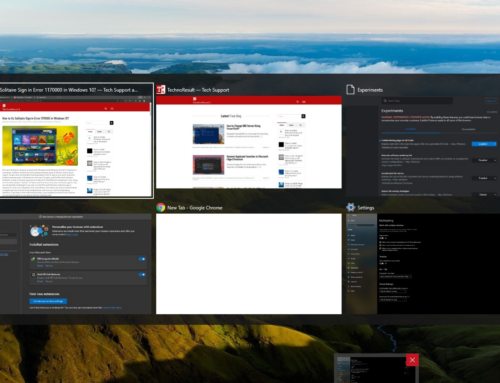Click the Experiments document icon in title
The width and height of the screenshot is (500, 383).
[350, 90]
